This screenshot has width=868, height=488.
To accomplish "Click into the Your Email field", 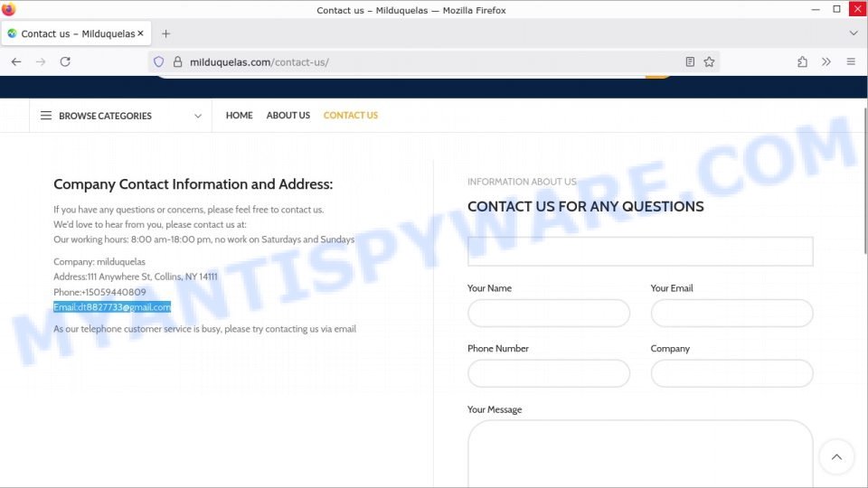I will (x=731, y=314).
